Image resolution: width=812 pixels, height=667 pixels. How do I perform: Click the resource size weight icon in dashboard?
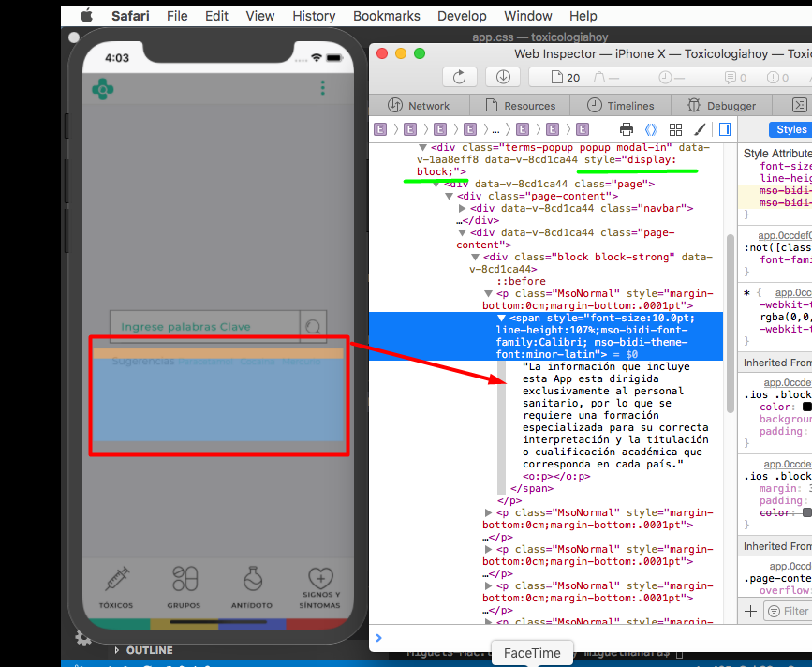click(599, 78)
